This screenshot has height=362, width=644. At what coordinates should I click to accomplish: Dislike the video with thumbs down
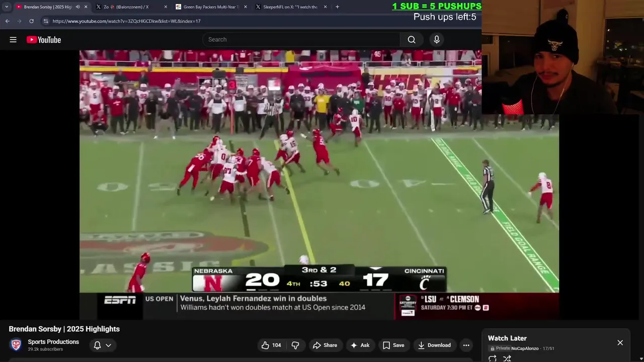point(296,345)
